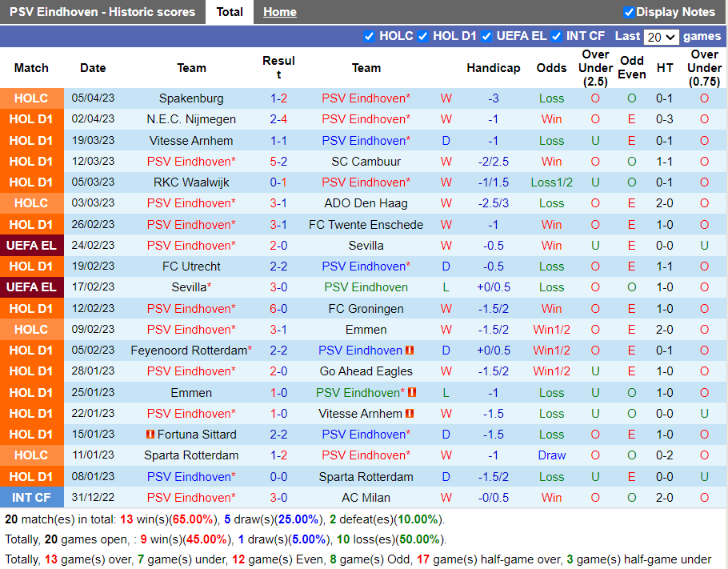
Task: Toggle the Display Notes checkbox
Action: (x=629, y=12)
